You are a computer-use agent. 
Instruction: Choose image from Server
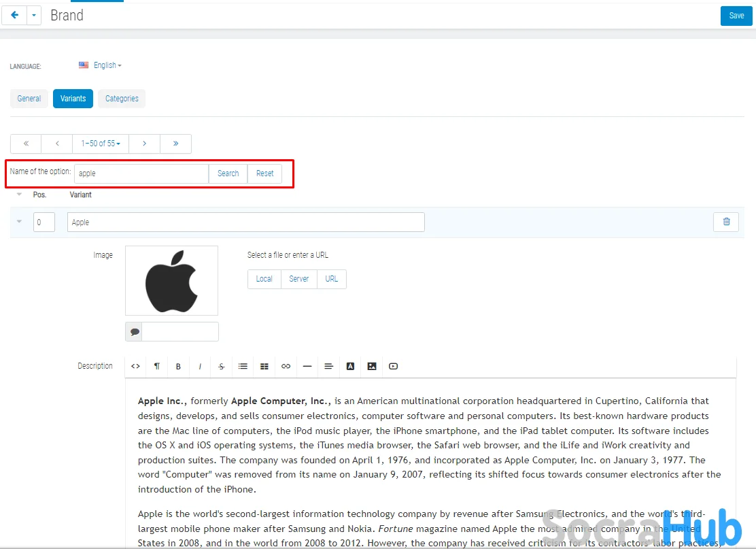(299, 279)
